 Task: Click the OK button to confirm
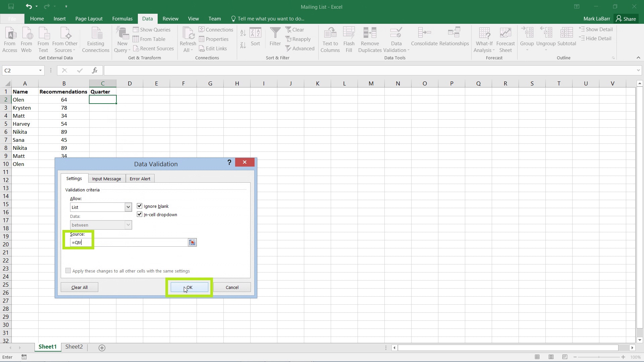[x=189, y=287]
